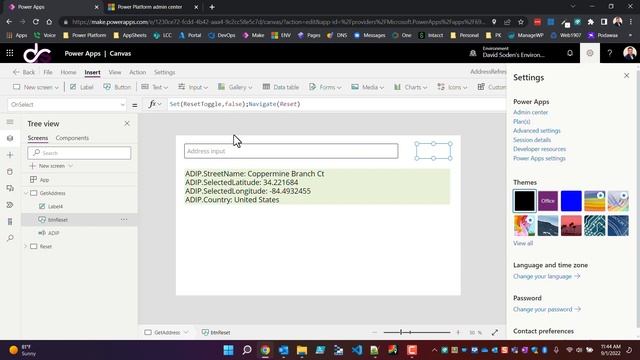This screenshot has height=360, width=640.
Task: Click the Address input field on canvas
Action: (291, 151)
